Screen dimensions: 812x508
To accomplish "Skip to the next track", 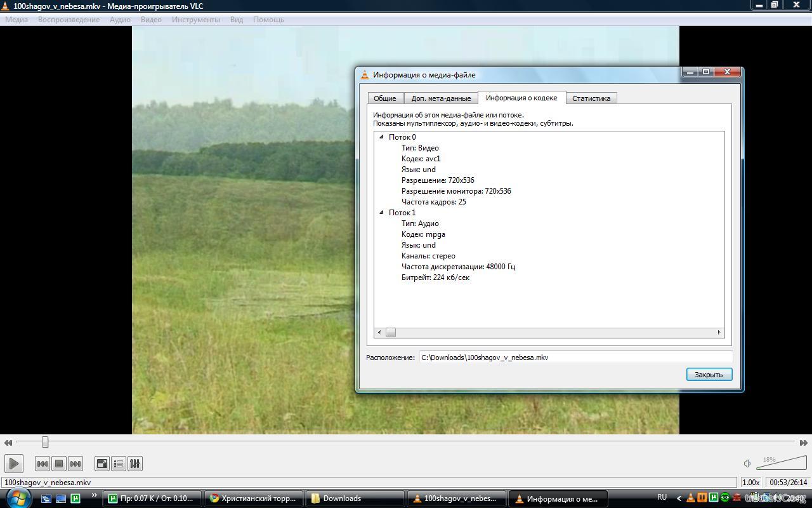I will [75, 464].
